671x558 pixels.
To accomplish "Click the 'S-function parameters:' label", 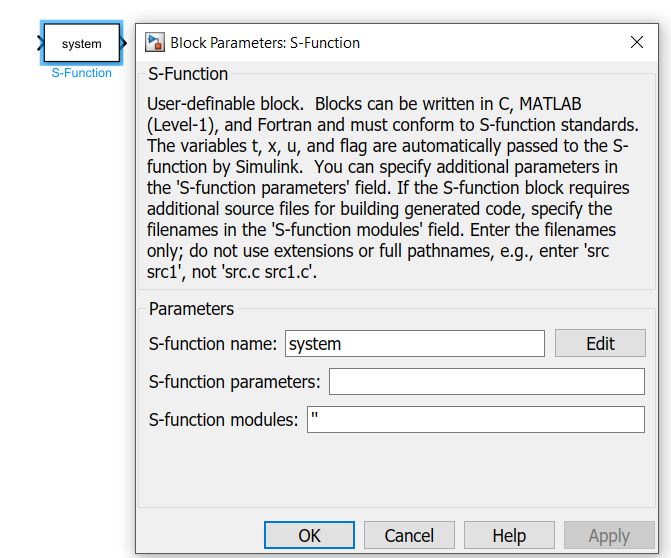I will [235, 382].
